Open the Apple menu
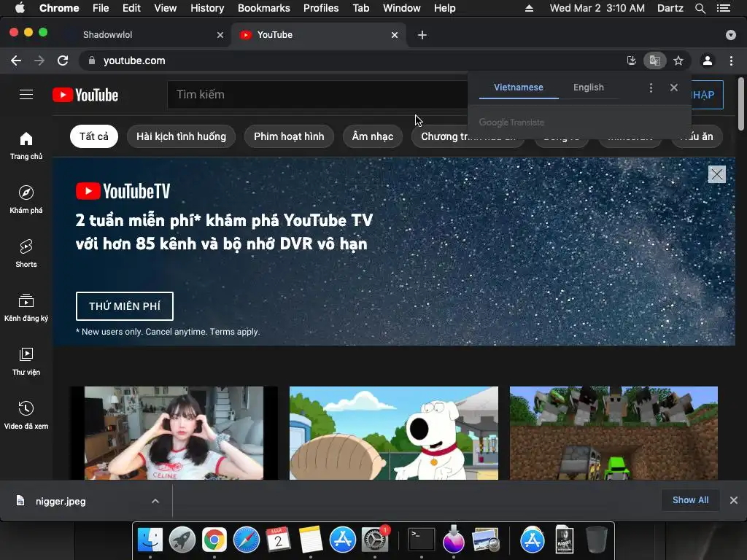 coord(20,8)
